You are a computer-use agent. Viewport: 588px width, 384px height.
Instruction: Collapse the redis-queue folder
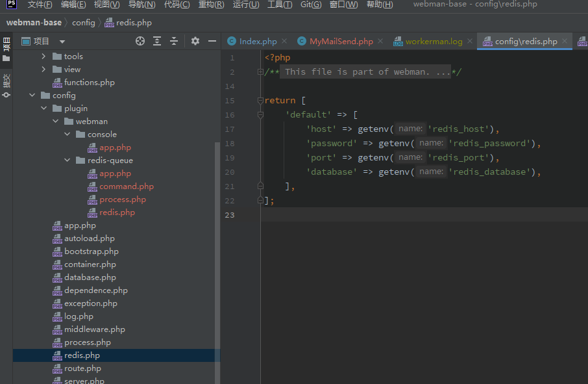(x=67, y=160)
